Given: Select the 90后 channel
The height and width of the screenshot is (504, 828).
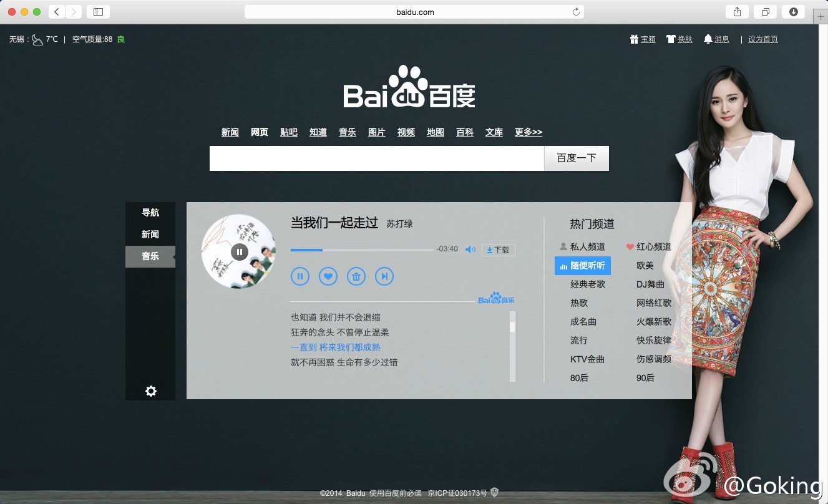Looking at the screenshot, I should click(x=645, y=378).
